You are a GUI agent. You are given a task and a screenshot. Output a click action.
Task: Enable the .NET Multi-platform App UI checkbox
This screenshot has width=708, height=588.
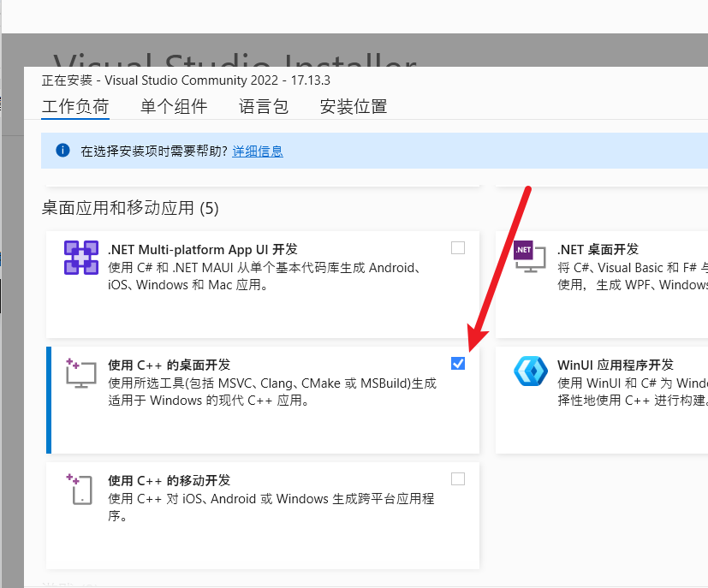click(x=458, y=247)
